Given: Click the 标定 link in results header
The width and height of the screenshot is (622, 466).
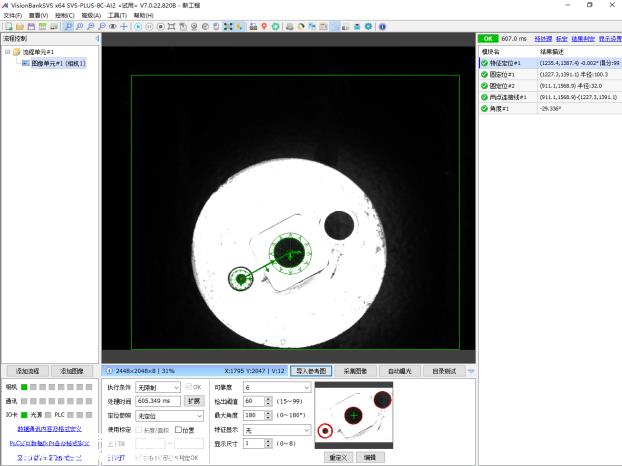Looking at the screenshot, I should (x=561, y=38).
